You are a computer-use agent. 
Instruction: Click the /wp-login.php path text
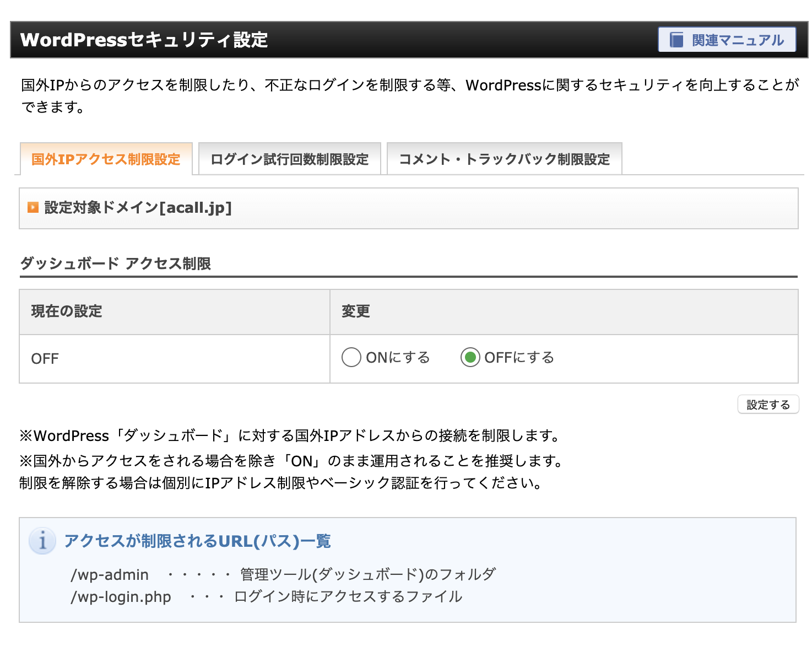click(x=121, y=597)
